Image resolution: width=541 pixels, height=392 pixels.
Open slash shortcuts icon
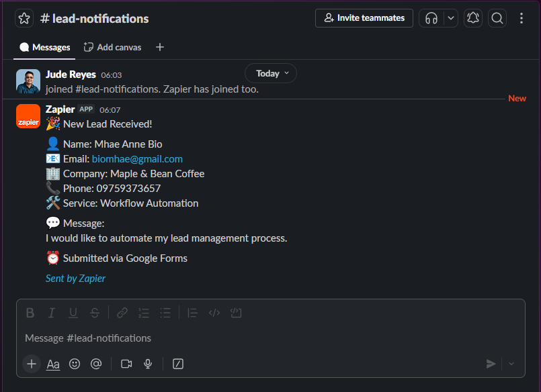[178, 364]
